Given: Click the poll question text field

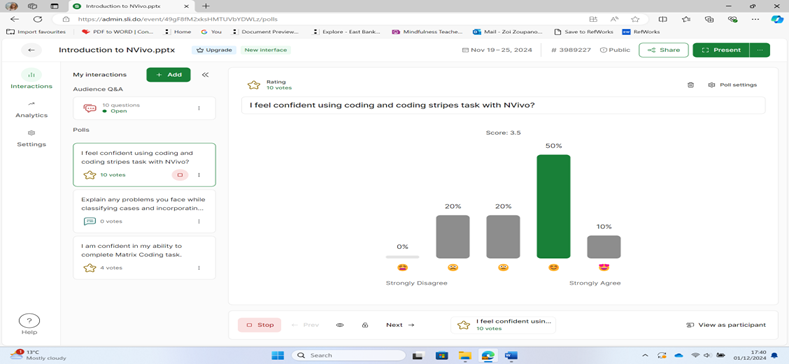Looking at the screenshot, I should (x=503, y=106).
